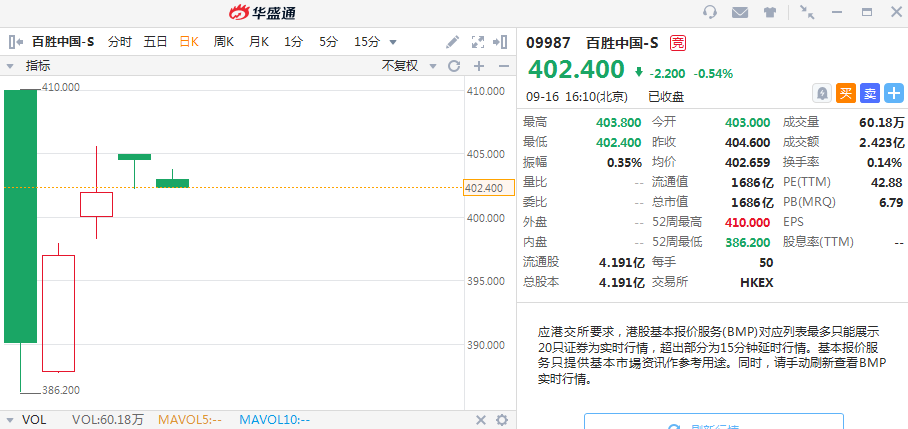The height and width of the screenshot is (429, 908).
Task: Select the 日K daily candlestick tab
Action: 189,42
